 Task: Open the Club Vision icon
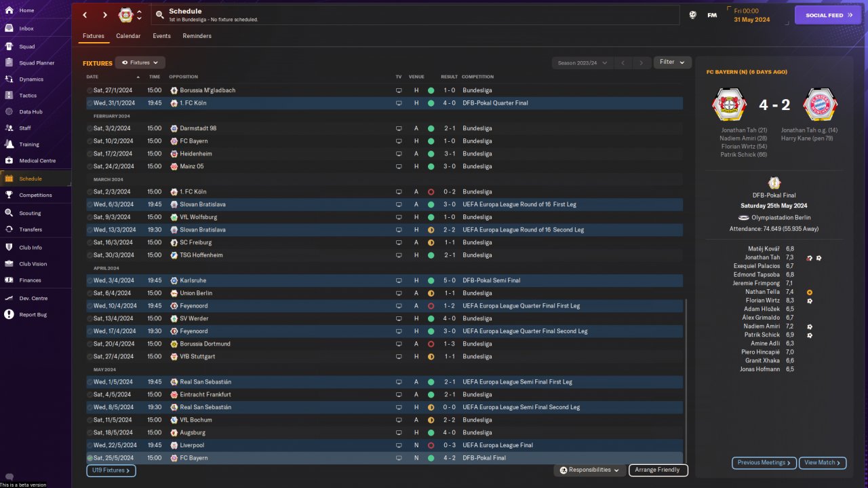click(x=9, y=263)
